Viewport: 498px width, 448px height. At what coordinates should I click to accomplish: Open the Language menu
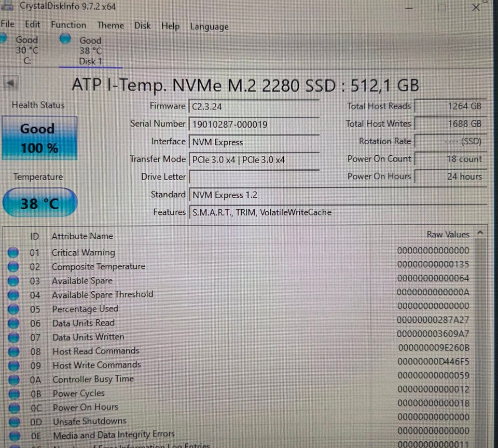209,26
